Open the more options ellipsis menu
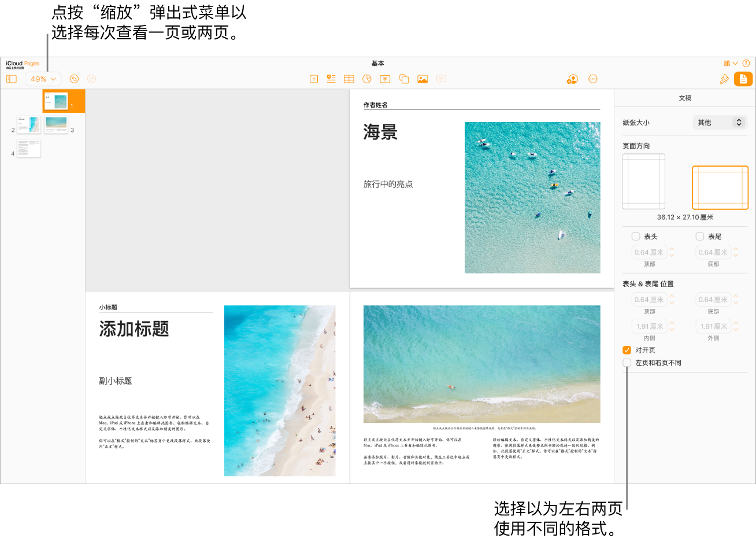Screen dimensions: 756x542 [x=593, y=79]
